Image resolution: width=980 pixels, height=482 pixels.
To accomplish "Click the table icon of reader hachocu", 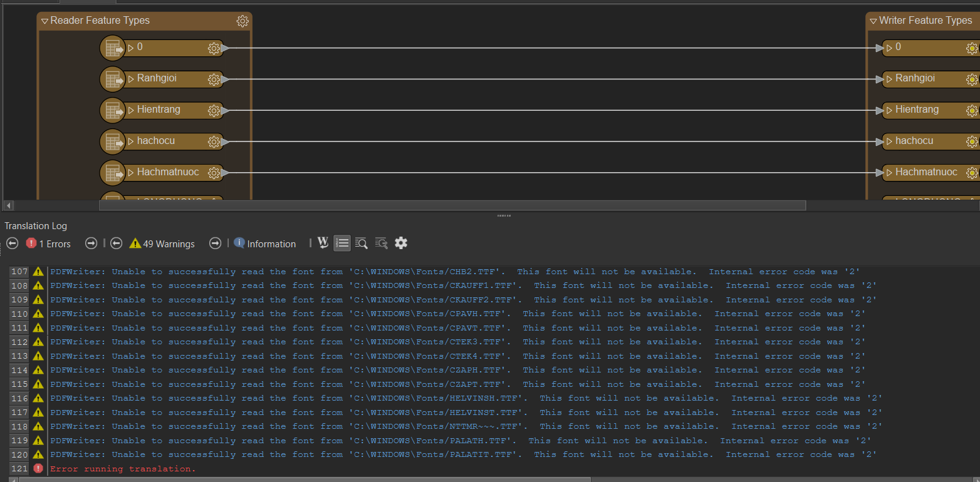I will [113, 142].
